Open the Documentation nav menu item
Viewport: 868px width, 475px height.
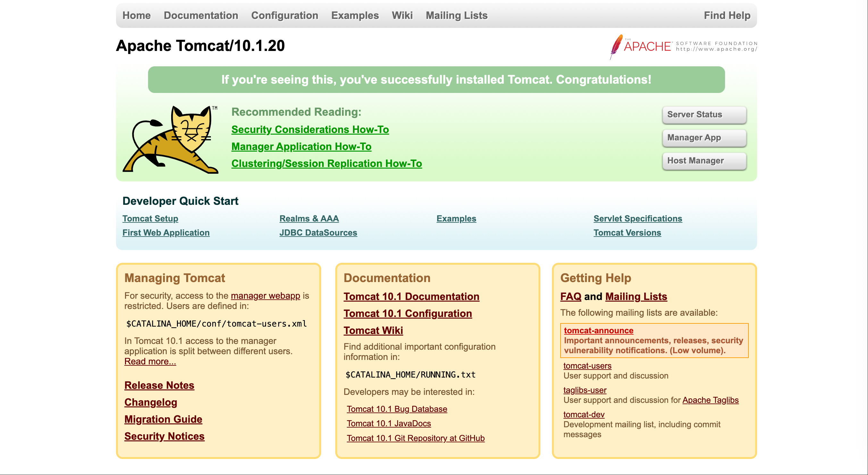[x=201, y=15]
